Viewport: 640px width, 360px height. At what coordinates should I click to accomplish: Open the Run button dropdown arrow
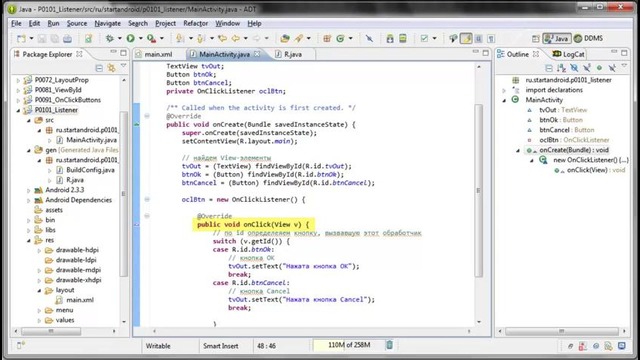(x=140, y=38)
